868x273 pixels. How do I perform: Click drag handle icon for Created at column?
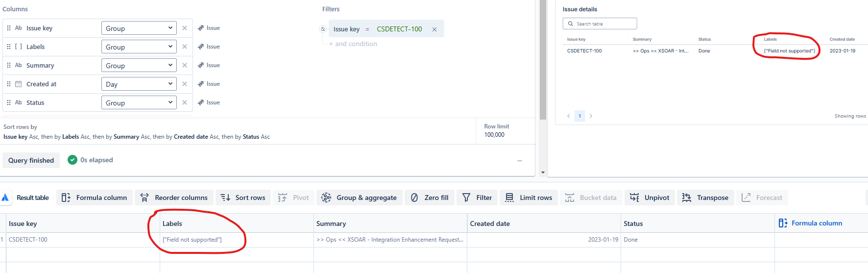coord(9,84)
